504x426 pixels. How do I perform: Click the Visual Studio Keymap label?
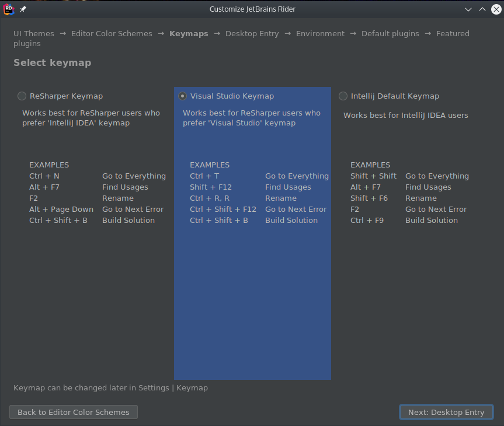pyautogui.click(x=232, y=96)
